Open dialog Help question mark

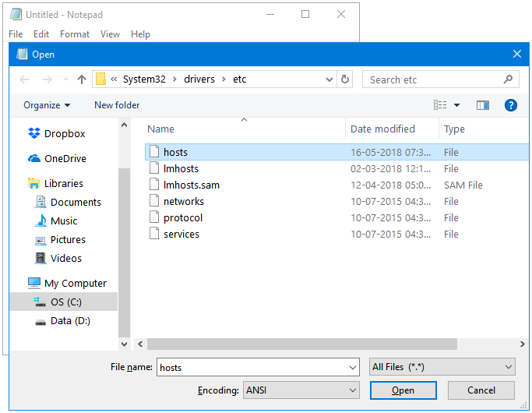point(511,105)
